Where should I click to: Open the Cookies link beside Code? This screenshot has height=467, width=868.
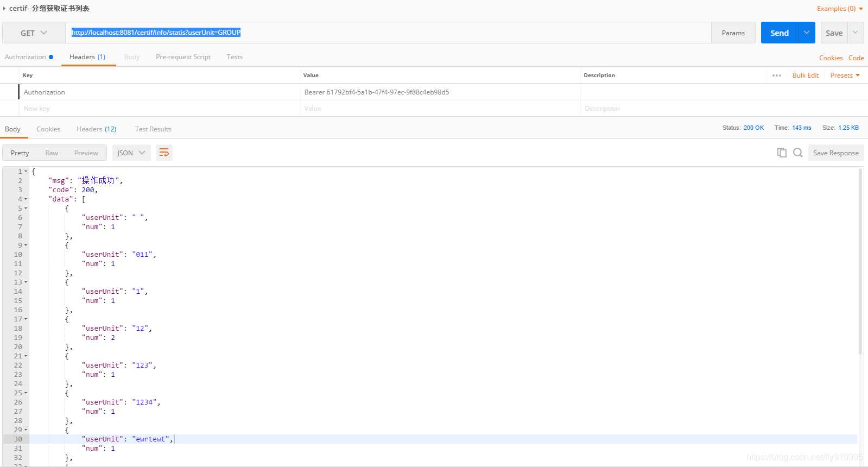coord(831,58)
